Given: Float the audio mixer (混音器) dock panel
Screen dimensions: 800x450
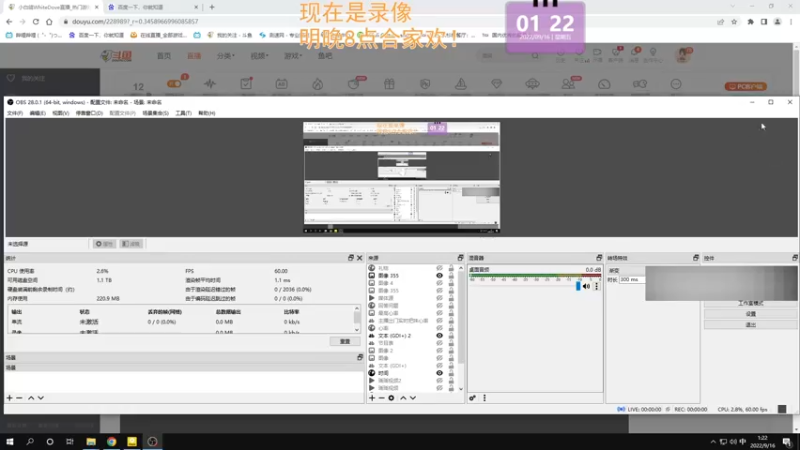Looking at the screenshot, I should coord(599,258).
